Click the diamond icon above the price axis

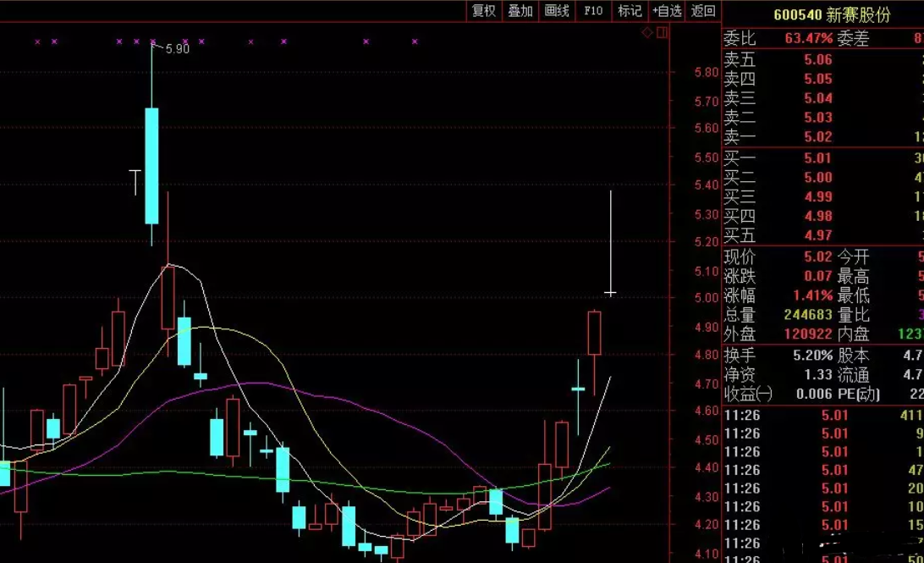coord(647,32)
